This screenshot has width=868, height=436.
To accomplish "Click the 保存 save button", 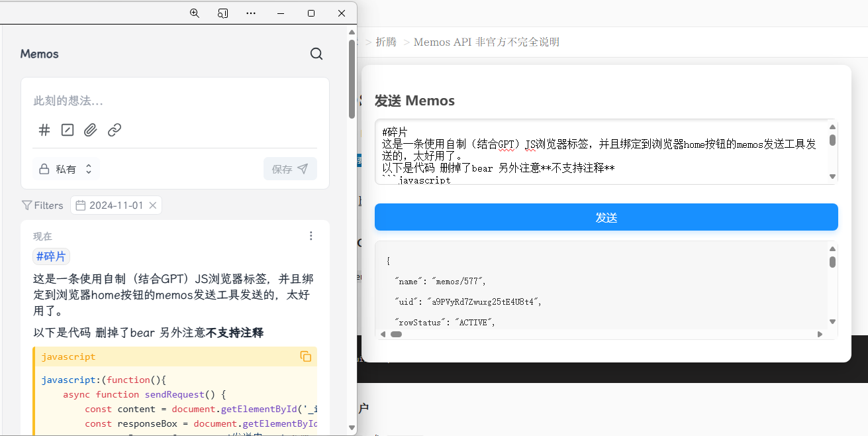I will coord(290,169).
